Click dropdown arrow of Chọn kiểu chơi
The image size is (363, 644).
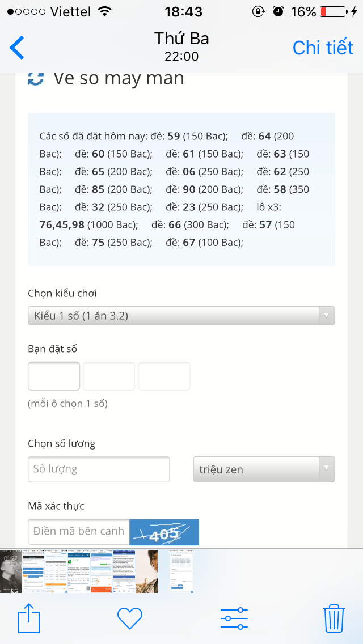[x=326, y=315]
